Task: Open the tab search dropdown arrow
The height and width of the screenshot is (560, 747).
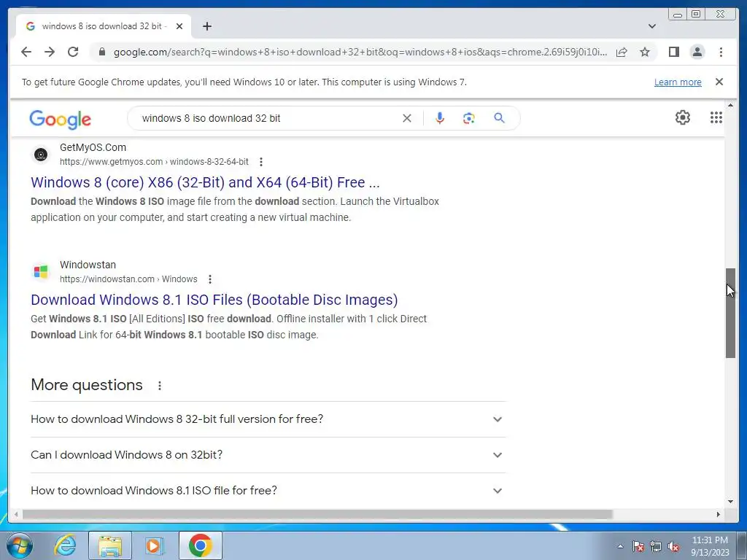Action: coord(652,26)
